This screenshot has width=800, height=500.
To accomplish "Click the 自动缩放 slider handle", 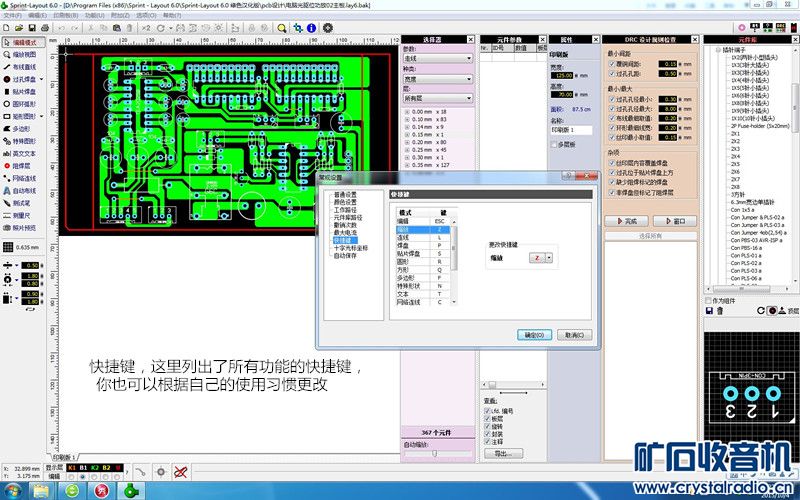I will [435, 453].
